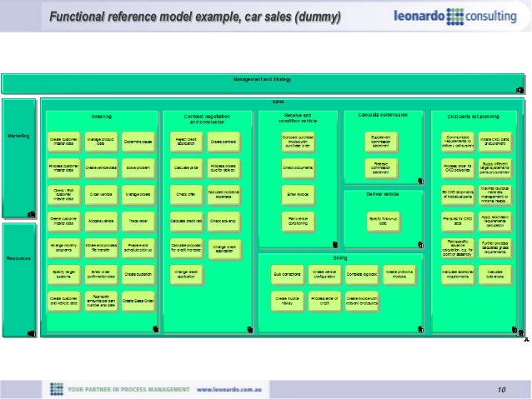
Task: Select the Create vehicle configuration box
Action: click(x=324, y=274)
